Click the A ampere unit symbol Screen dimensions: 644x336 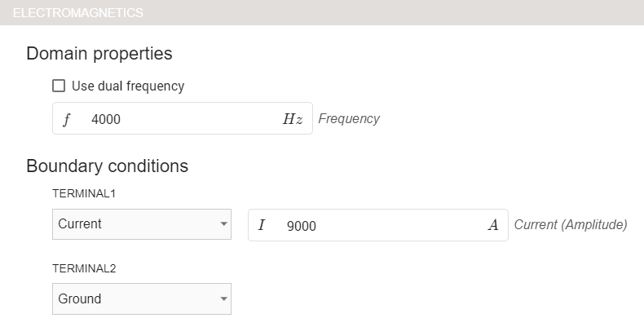click(492, 225)
